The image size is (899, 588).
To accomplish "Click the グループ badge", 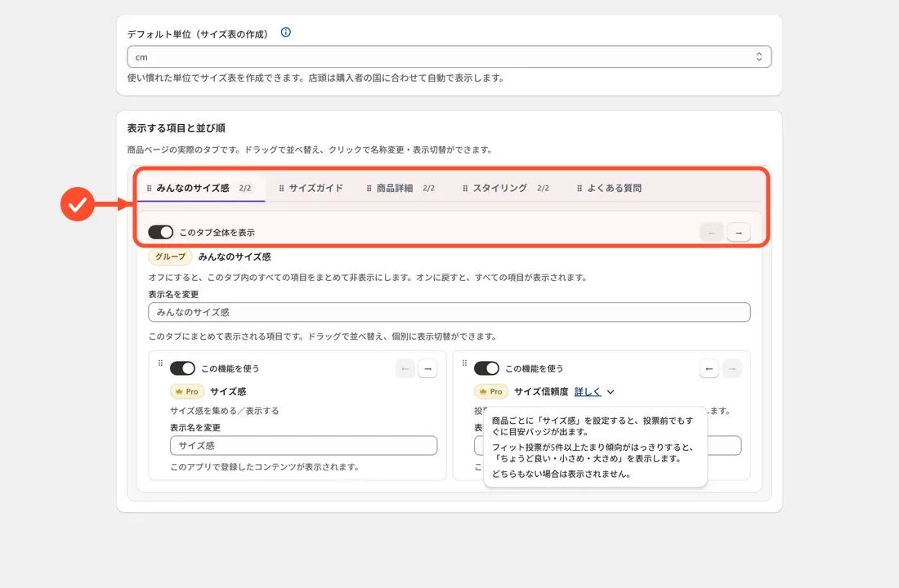I will pyautogui.click(x=170, y=256).
